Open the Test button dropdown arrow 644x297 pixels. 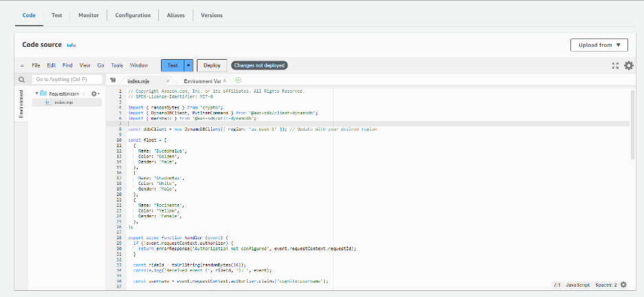189,65
